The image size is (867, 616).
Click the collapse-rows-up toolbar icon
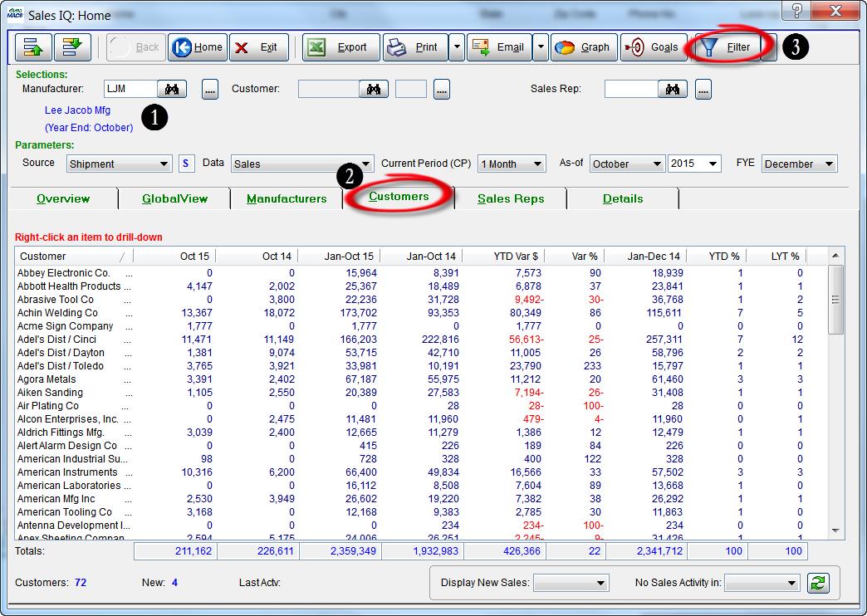pyautogui.click(x=33, y=47)
